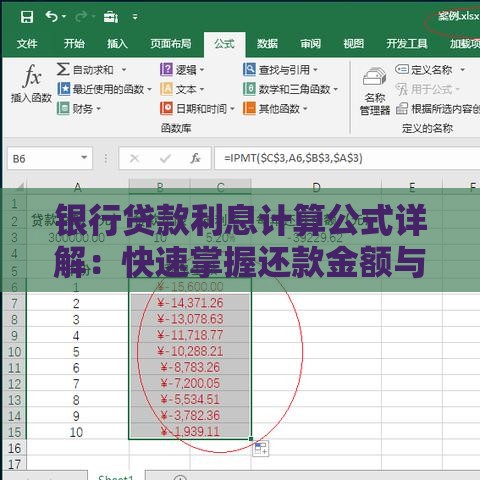
Task: Click the 定义名称 tag icon
Action: coord(402,69)
